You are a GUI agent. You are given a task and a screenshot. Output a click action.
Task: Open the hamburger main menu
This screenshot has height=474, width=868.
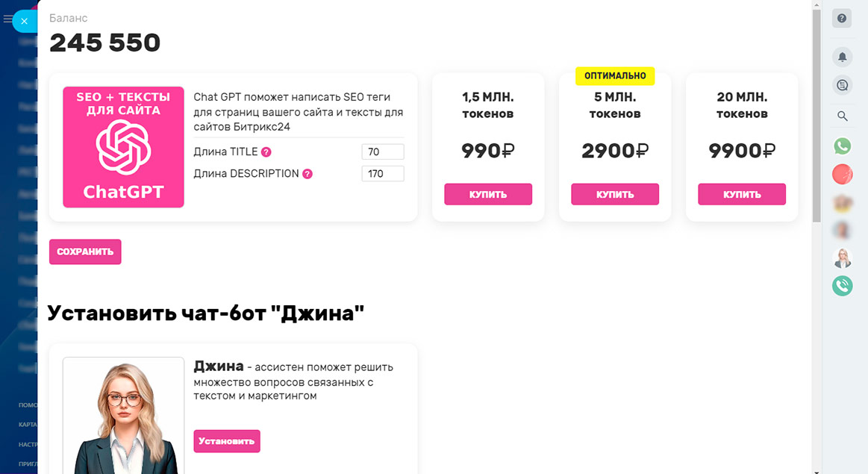coord(8,19)
